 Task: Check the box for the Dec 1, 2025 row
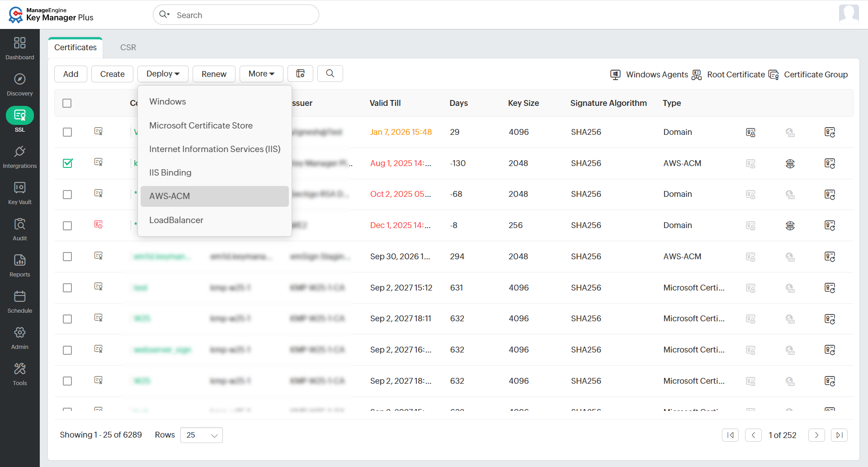click(67, 225)
